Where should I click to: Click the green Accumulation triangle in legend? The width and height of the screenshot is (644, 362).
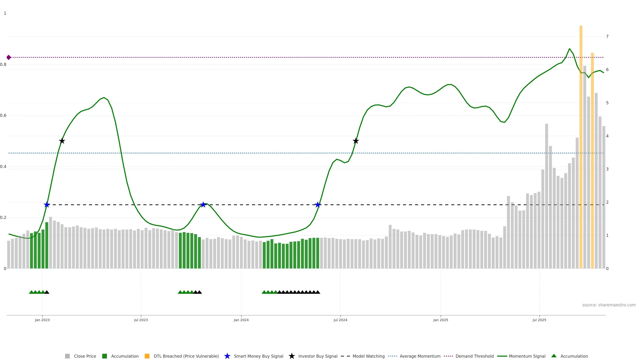554,356
